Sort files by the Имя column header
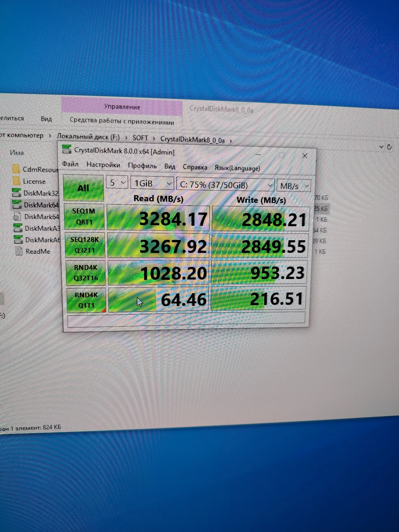This screenshot has width=399, height=532. point(17,153)
